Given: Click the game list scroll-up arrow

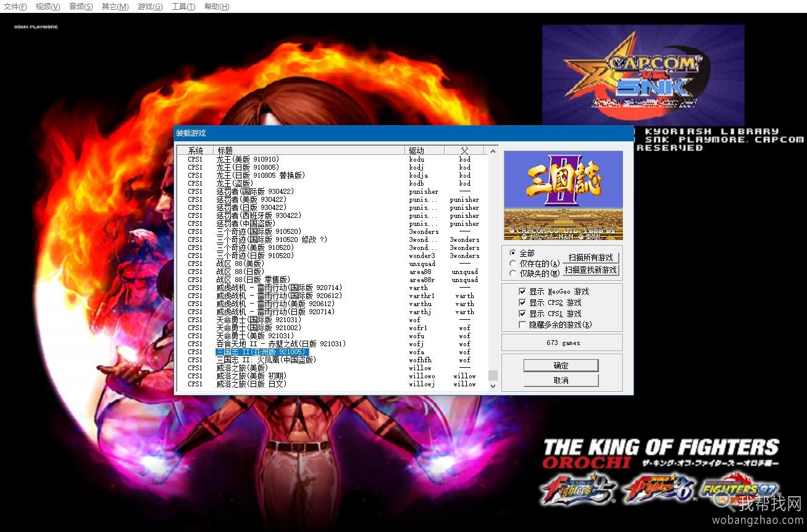Looking at the screenshot, I should pyautogui.click(x=493, y=151).
